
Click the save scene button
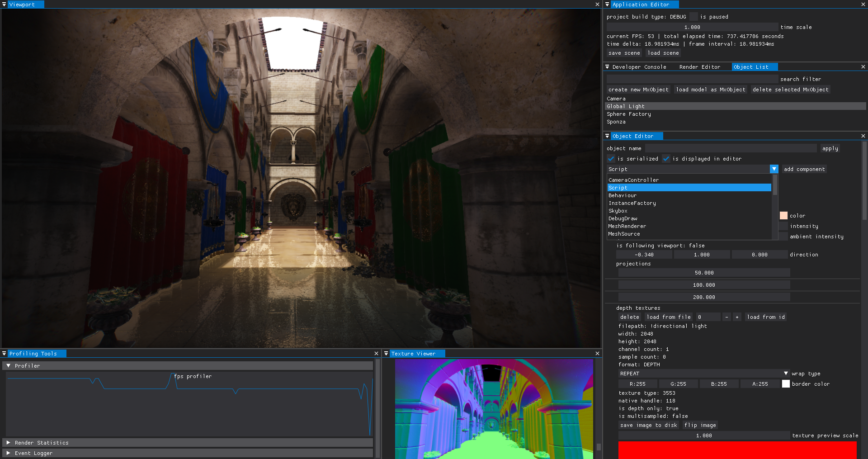624,53
